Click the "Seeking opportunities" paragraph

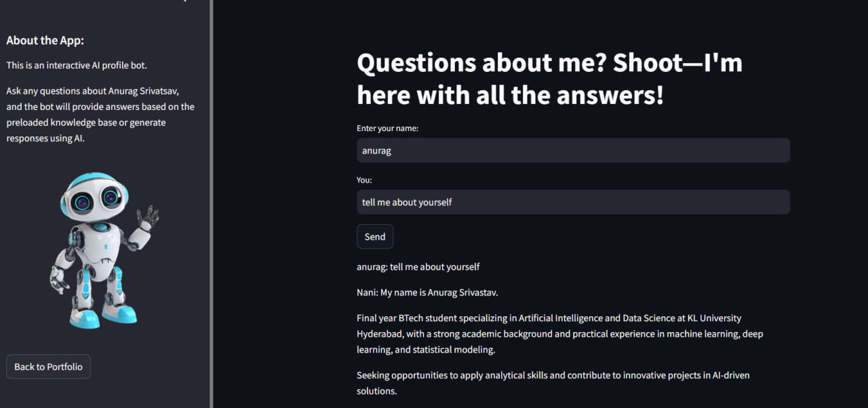coord(553,383)
